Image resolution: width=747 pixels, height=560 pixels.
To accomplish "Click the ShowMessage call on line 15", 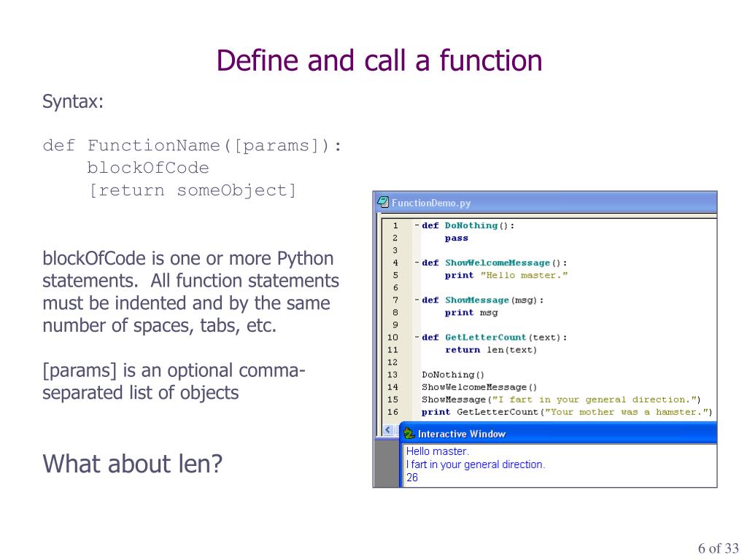I will point(561,400).
